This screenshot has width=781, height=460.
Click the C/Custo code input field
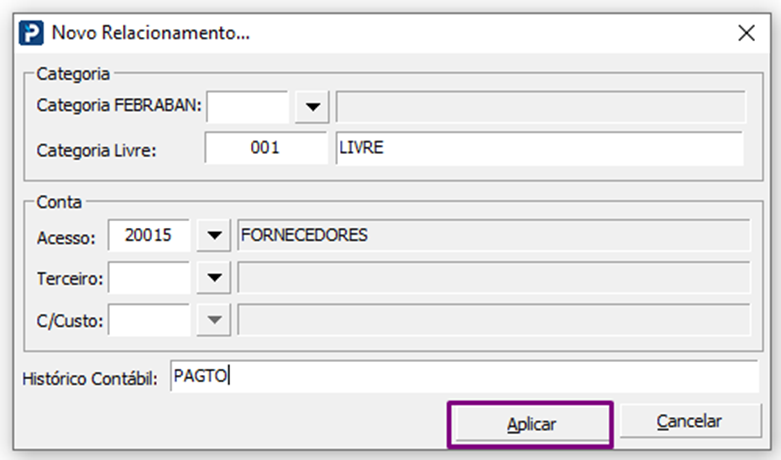pos(148,320)
